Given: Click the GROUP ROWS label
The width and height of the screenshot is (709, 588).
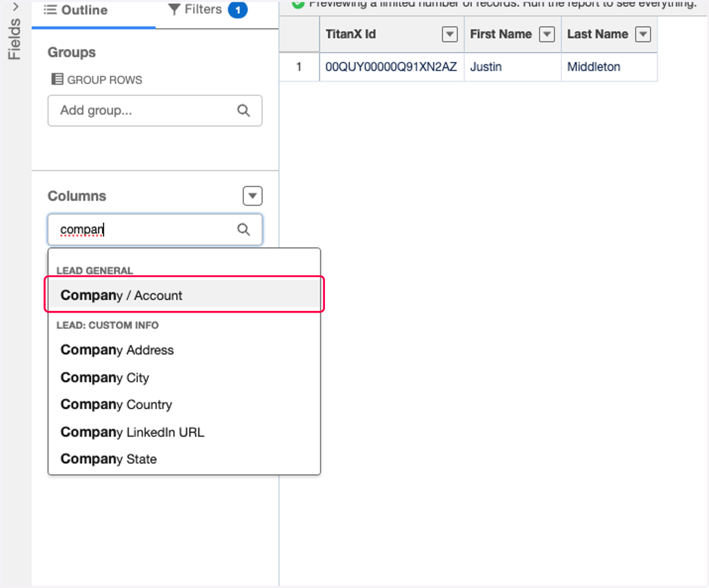Looking at the screenshot, I should pyautogui.click(x=105, y=80).
